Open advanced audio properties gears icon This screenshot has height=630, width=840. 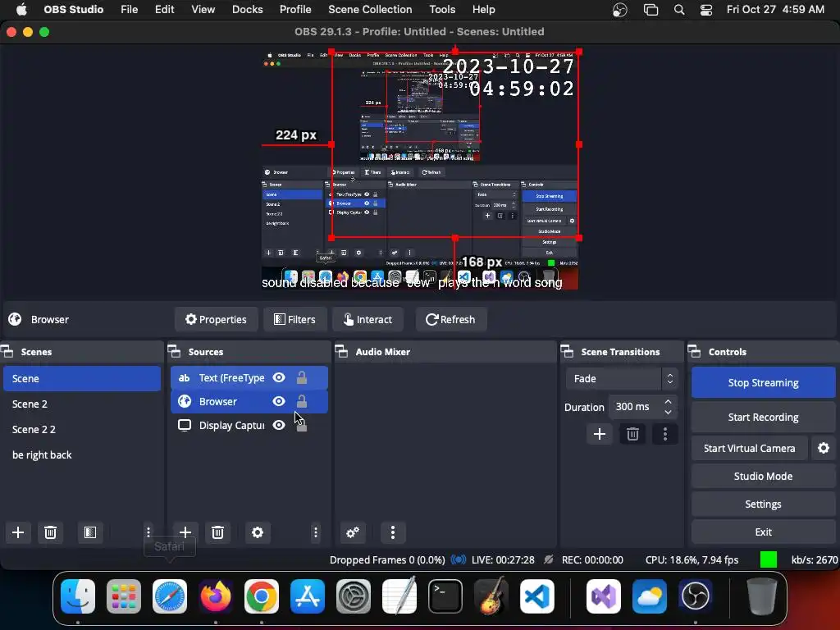(353, 532)
